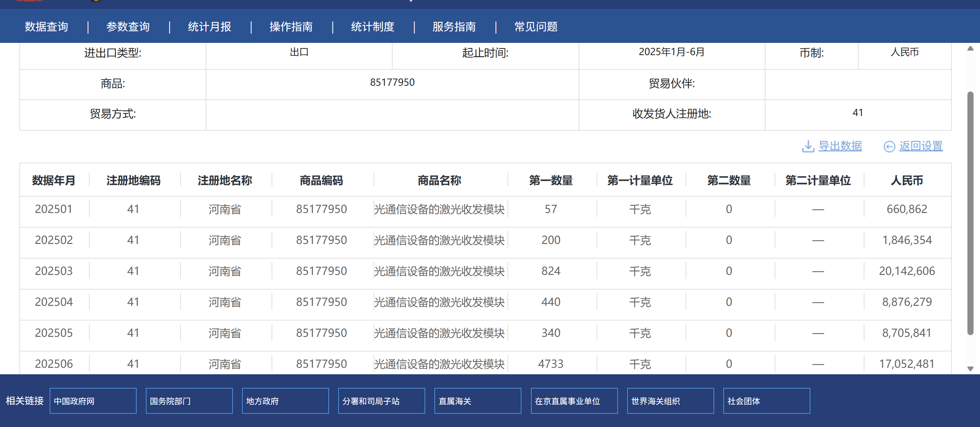Click the 17,052,481 value cell

click(907, 364)
